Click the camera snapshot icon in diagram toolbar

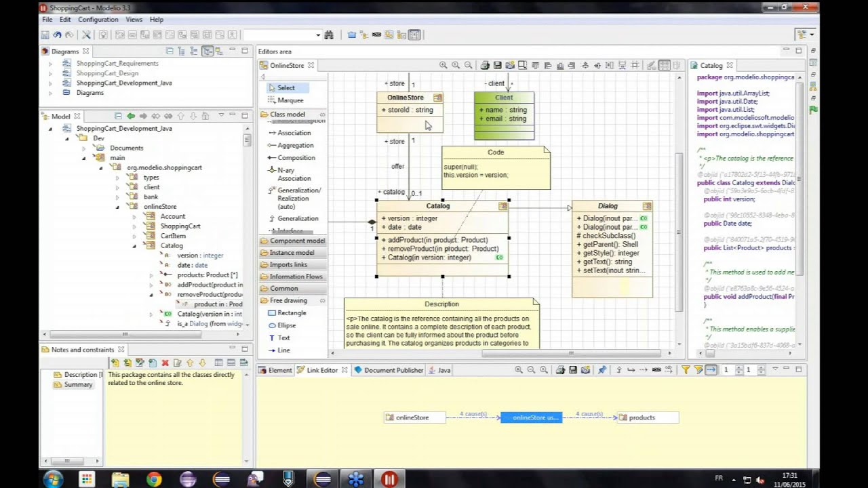(510, 66)
